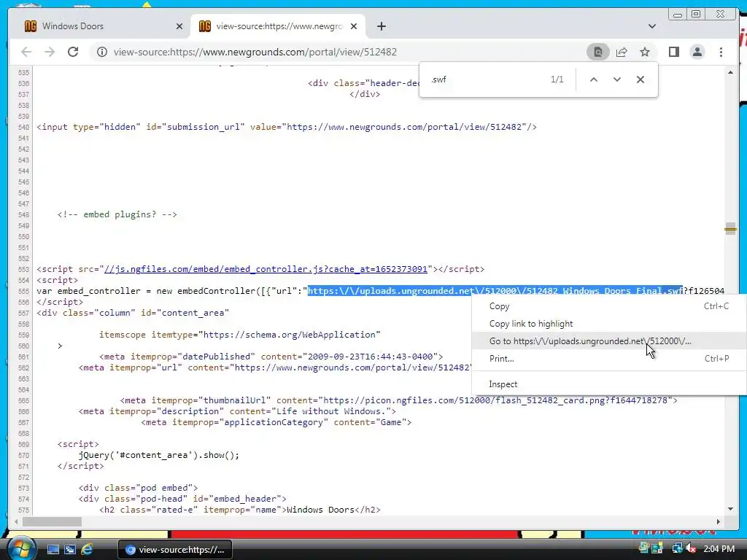Close the view-source tab

pyautogui.click(x=354, y=26)
